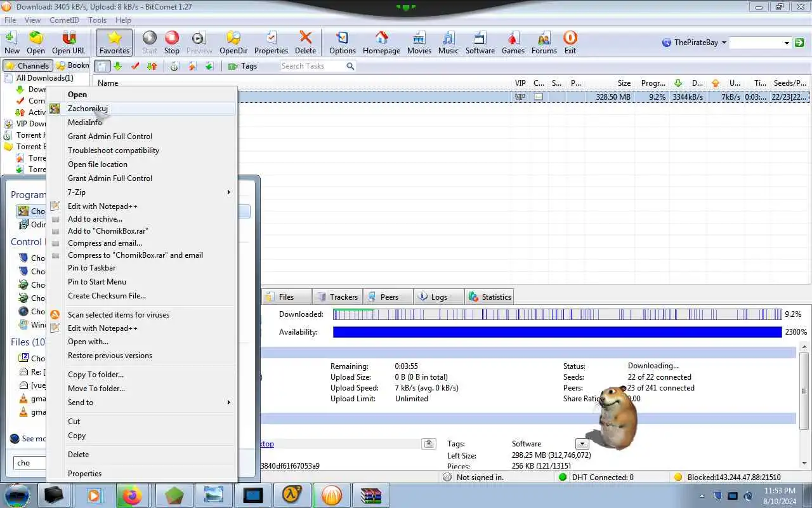Image resolution: width=812 pixels, height=508 pixels.
Task: Choose Add to "ChomikBox.rar"
Action: [x=142, y=231]
